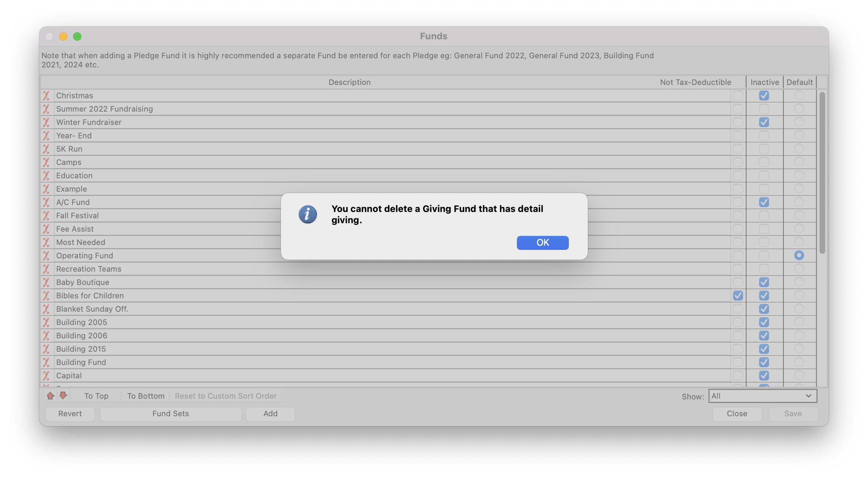Screen dimensions: 868x478
Task: Click the move-up red arrow icon
Action: coord(51,396)
